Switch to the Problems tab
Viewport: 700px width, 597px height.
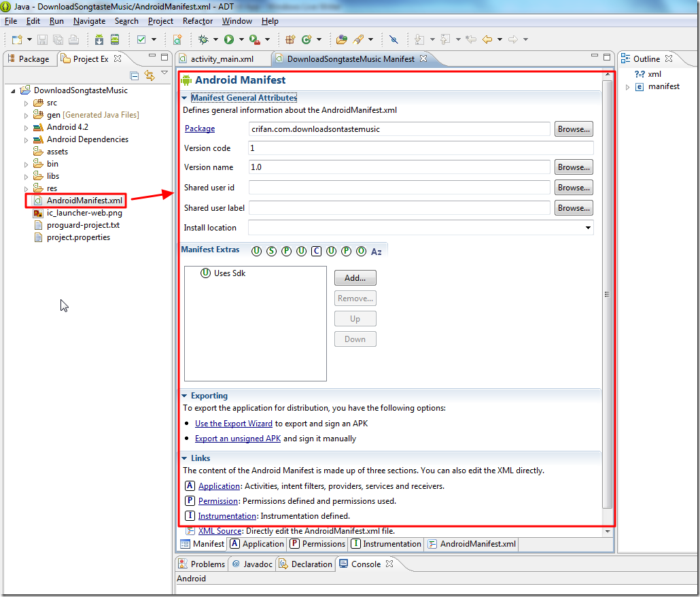tap(203, 564)
